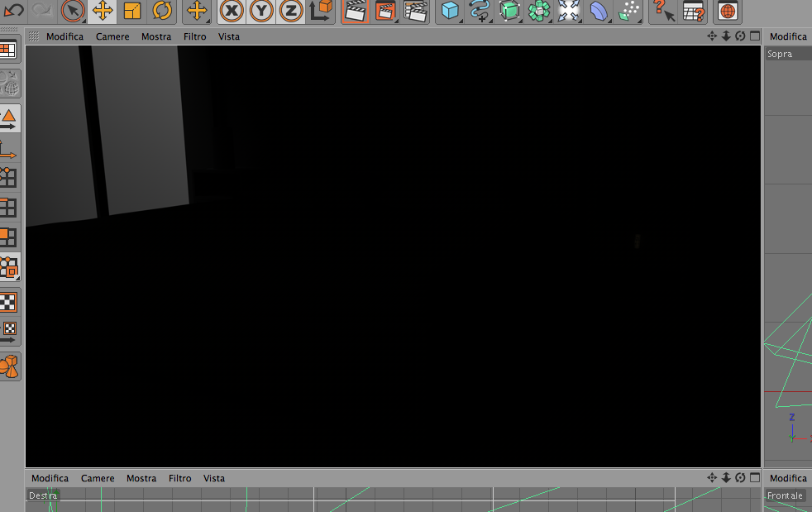Toggle Z axis lock
Image resolution: width=812 pixels, height=512 pixels.
click(x=291, y=11)
